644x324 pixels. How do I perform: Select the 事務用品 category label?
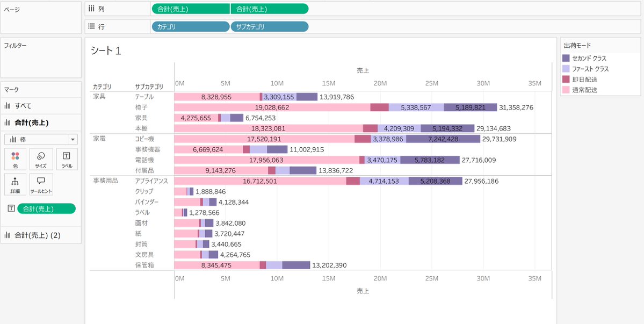[106, 181]
